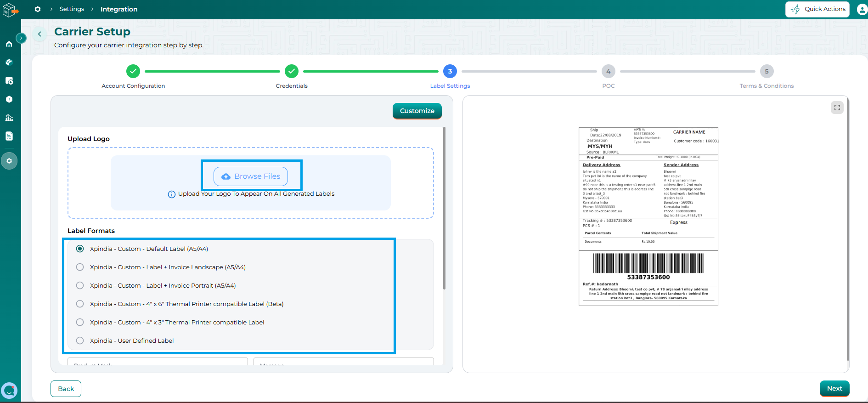Click the package logo in the top-left corner
Image resolution: width=868 pixels, height=403 pixels.
[x=10, y=10]
